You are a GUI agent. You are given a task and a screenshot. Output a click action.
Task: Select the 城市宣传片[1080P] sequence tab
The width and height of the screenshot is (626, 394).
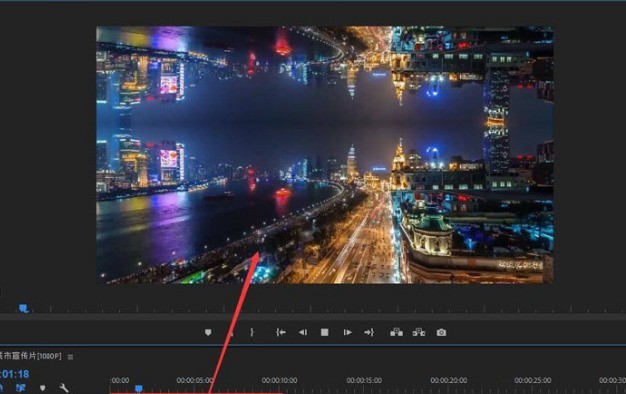[x=31, y=356]
